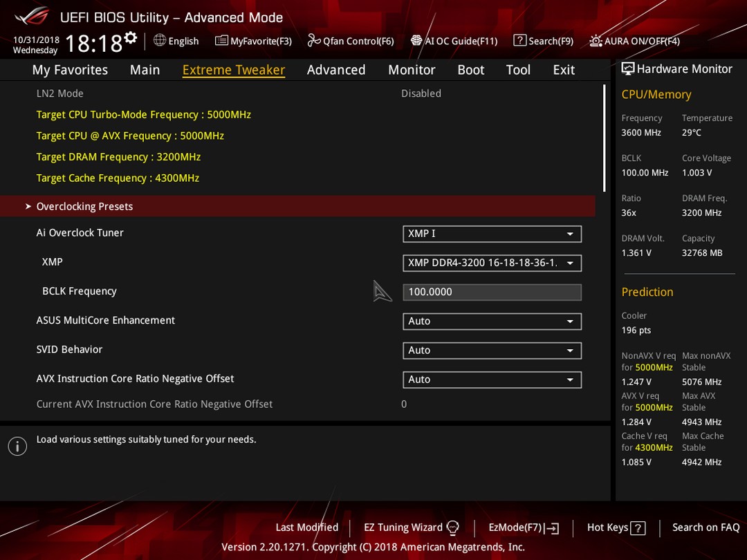The image size is (747, 560).
Task: Open Ai Overclock Tuner XMP I dropdown
Action: pos(492,234)
